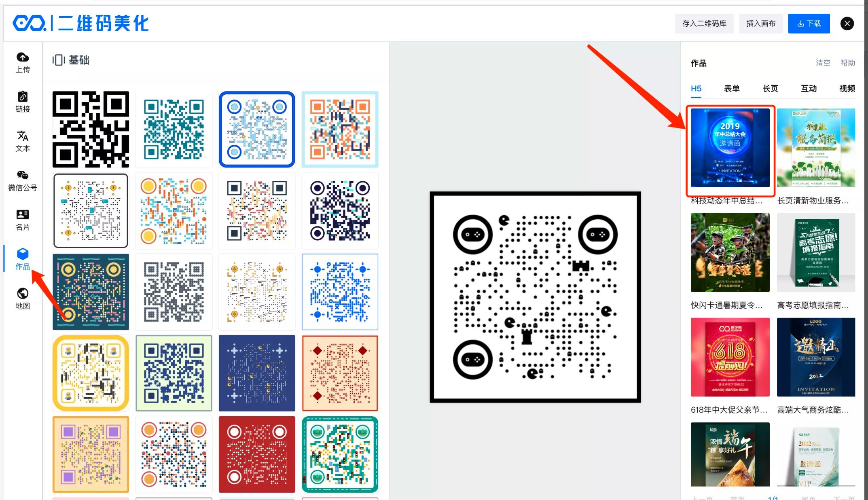Click the 清空 clear link
868x500 pixels.
click(823, 63)
